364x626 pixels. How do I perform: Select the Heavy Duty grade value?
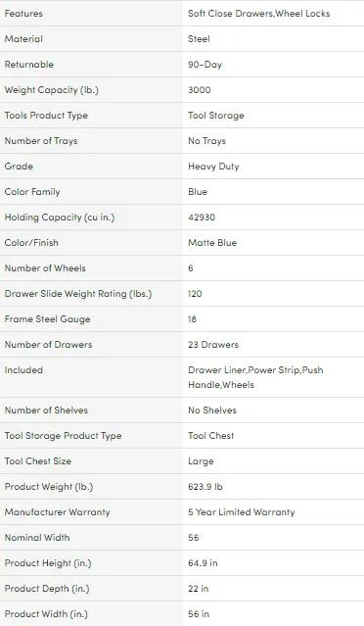point(213,167)
